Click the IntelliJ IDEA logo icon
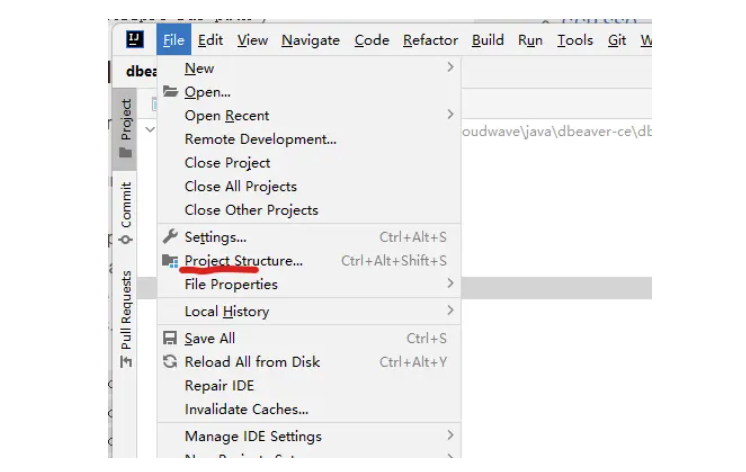746x472 pixels. [x=135, y=40]
